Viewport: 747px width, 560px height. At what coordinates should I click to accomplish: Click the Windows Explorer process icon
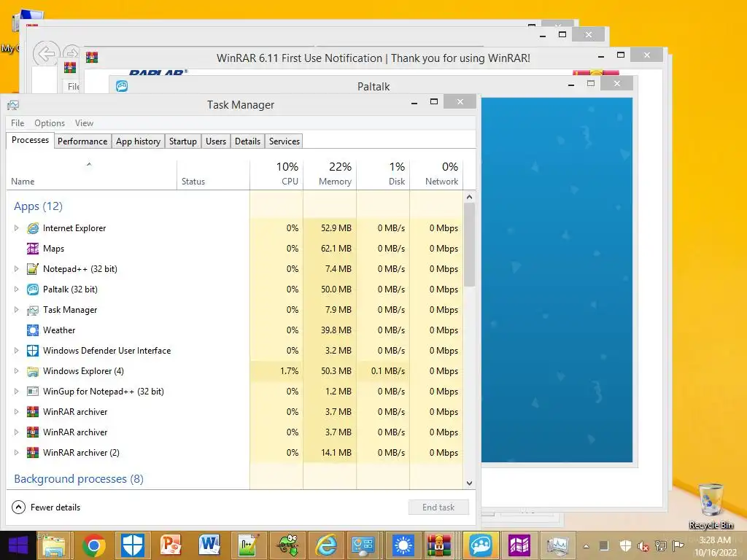(32, 371)
